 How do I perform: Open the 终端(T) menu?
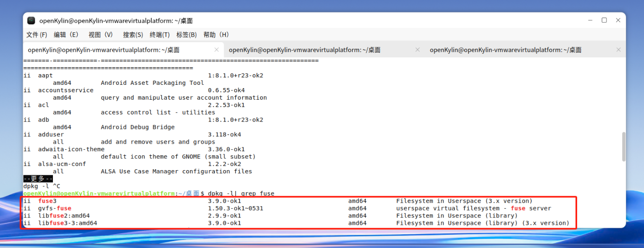click(x=160, y=35)
